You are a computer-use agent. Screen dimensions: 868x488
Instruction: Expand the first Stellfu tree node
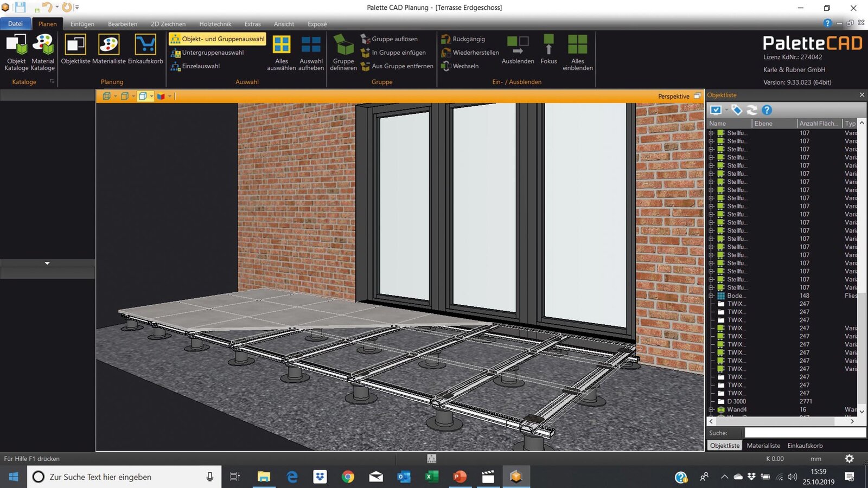[x=711, y=133]
